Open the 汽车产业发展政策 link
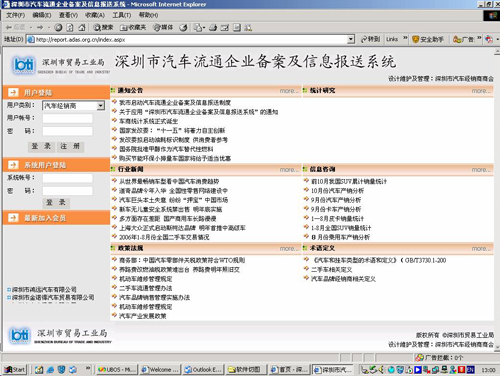 143,316
